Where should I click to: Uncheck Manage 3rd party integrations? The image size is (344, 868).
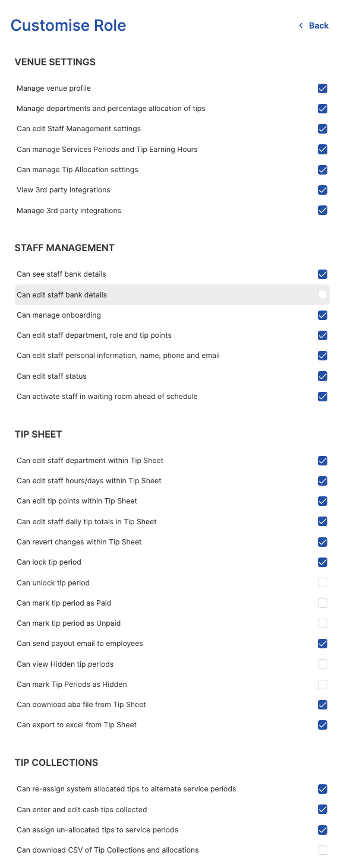point(323,210)
